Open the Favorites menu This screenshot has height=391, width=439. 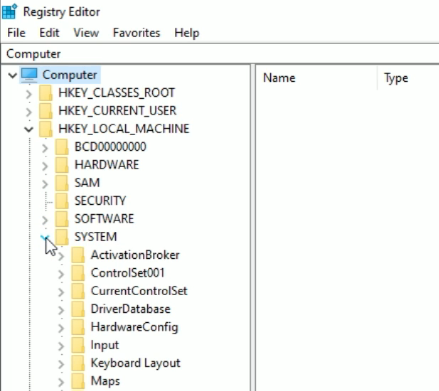(x=137, y=33)
